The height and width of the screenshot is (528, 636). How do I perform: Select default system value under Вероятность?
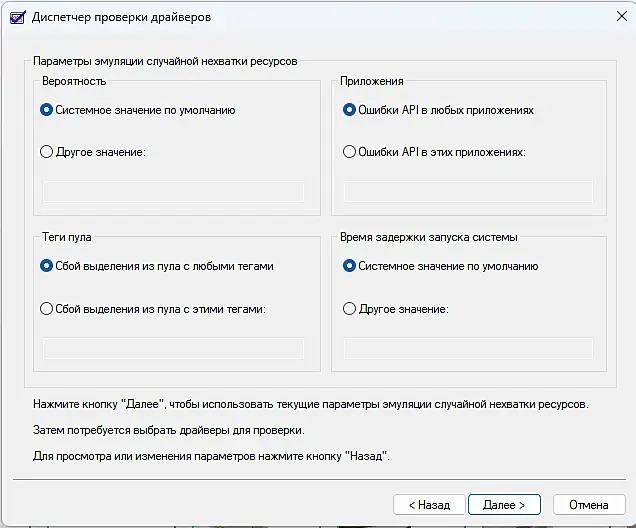tap(47, 110)
